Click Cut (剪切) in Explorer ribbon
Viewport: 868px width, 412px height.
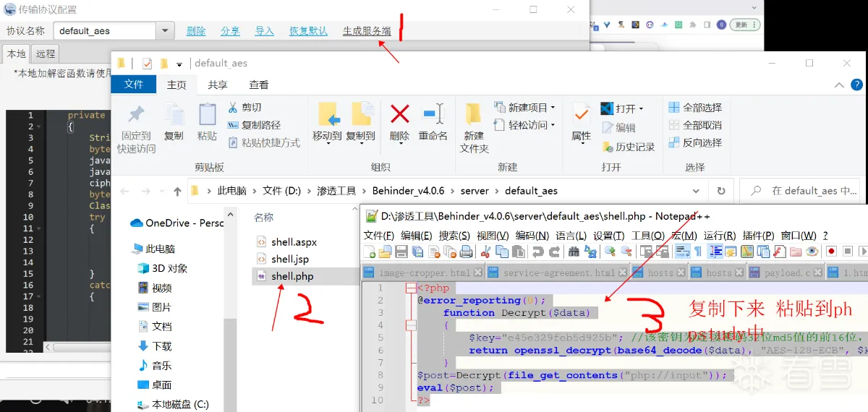[x=244, y=108]
